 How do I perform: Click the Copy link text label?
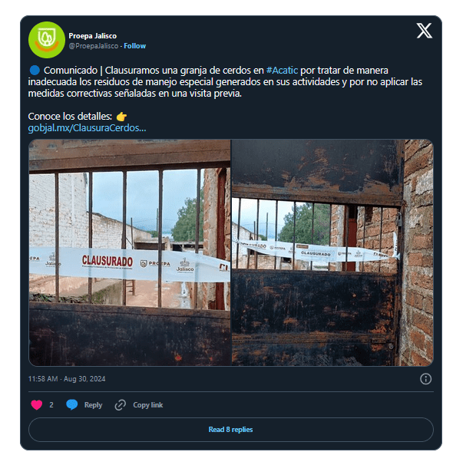click(x=147, y=405)
